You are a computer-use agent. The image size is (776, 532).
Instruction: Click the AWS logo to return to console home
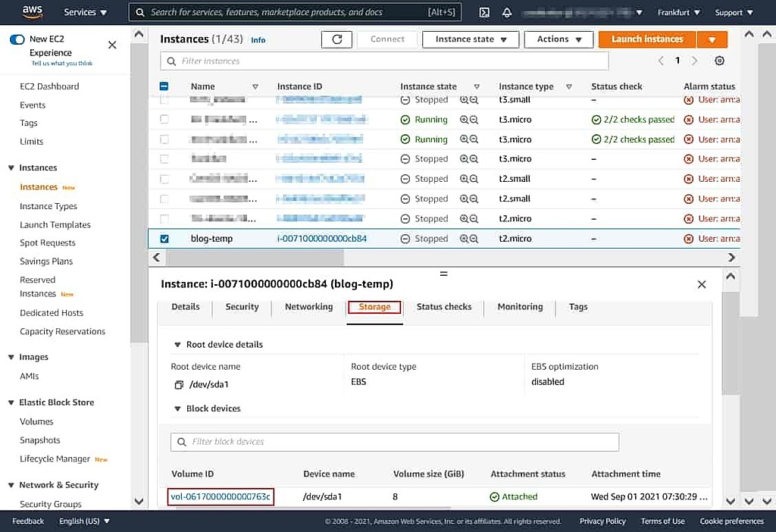click(31, 11)
